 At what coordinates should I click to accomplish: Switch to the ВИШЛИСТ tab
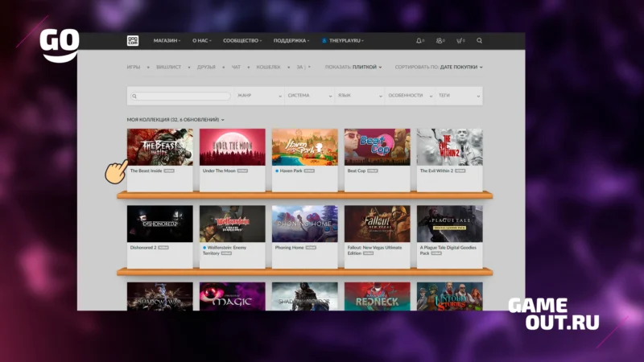click(x=169, y=67)
